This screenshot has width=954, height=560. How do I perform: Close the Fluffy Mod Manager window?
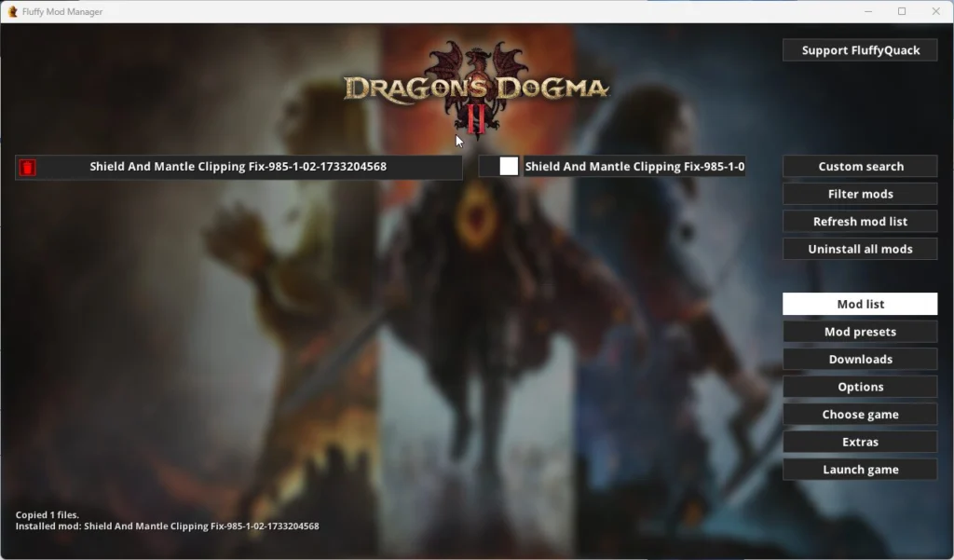click(935, 11)
